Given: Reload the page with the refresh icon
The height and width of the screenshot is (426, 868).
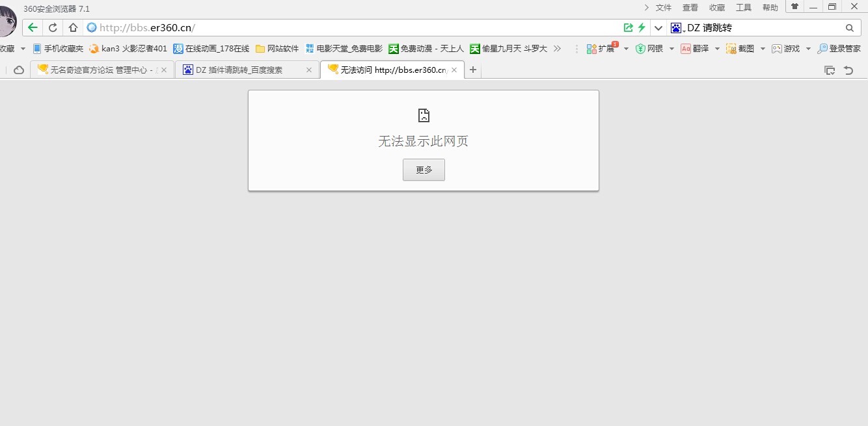Looking at the screenshot, I should click(53, 27).
